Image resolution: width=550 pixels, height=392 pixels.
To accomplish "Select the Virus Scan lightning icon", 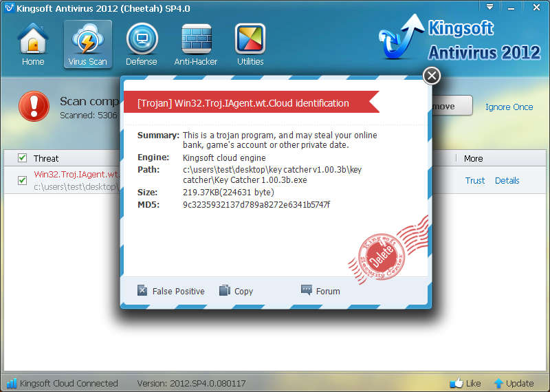I will coord(88,39).
